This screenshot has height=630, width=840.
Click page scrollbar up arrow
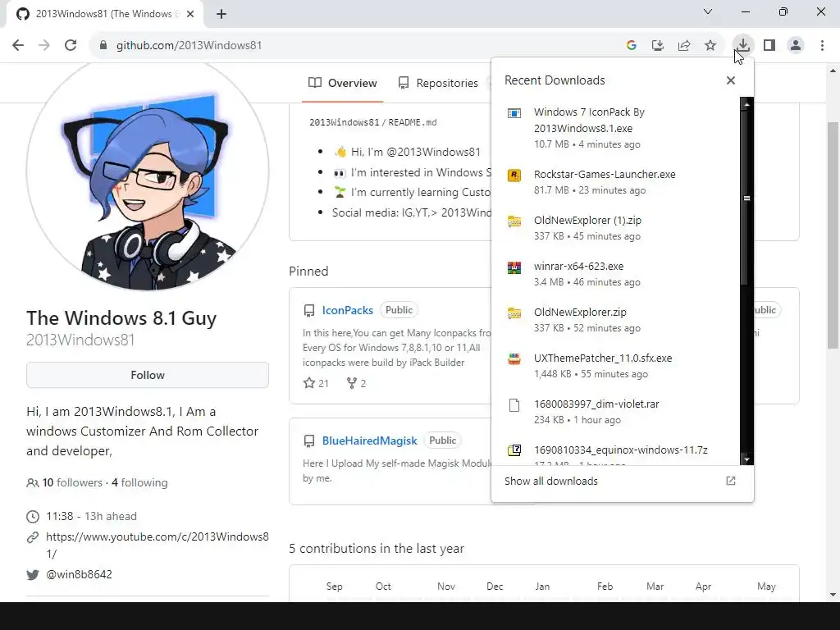tap(833, 71)
